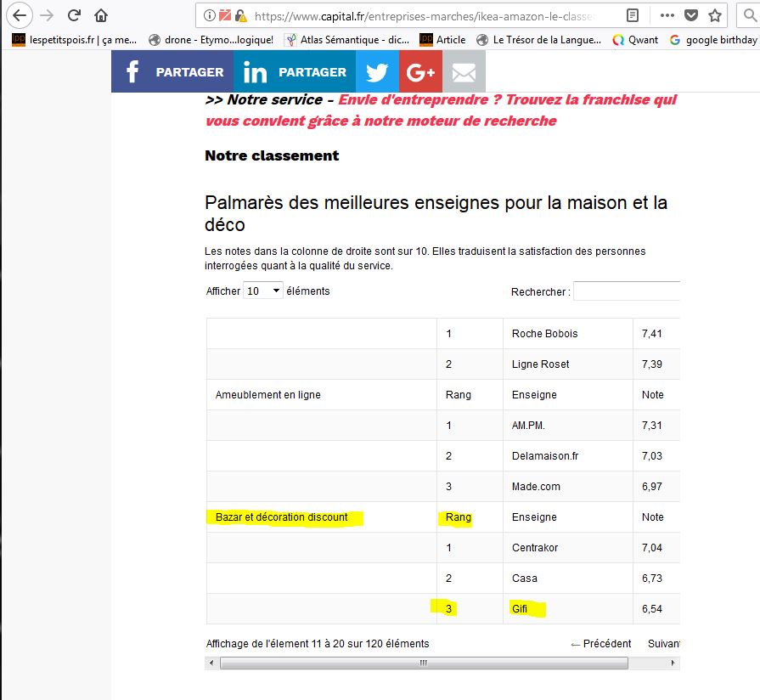Open drone Etymologique bookmark
Screen dimensions: 760x700
click(x=211, y=40)
